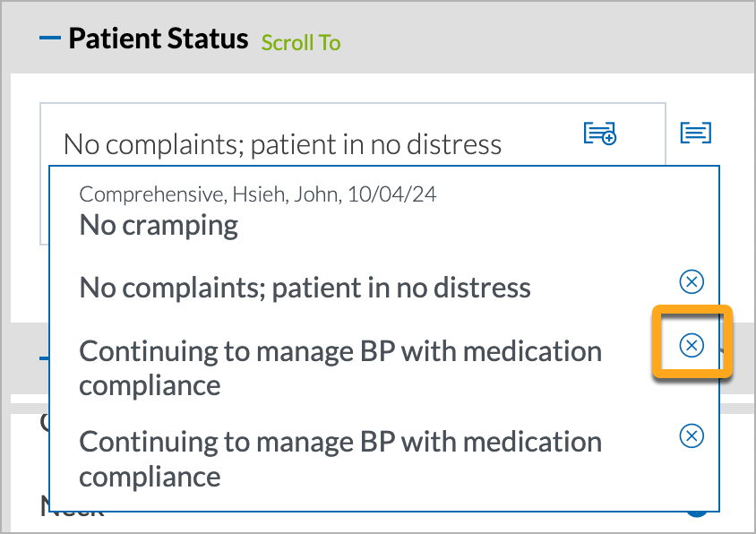This screenshot has height=534, width=756.
Task: Click the add-to-saved-text icon with plus
Action: [600, 133]
